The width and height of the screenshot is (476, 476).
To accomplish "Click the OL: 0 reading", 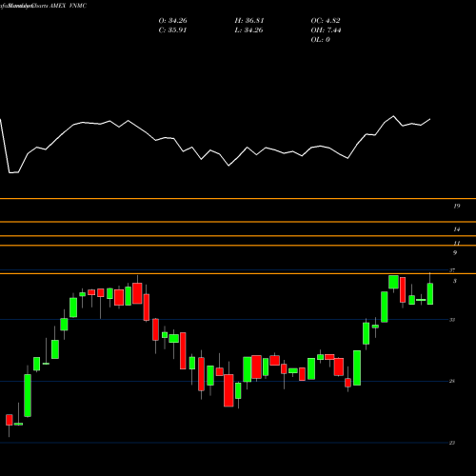I will tap(320, 40).
